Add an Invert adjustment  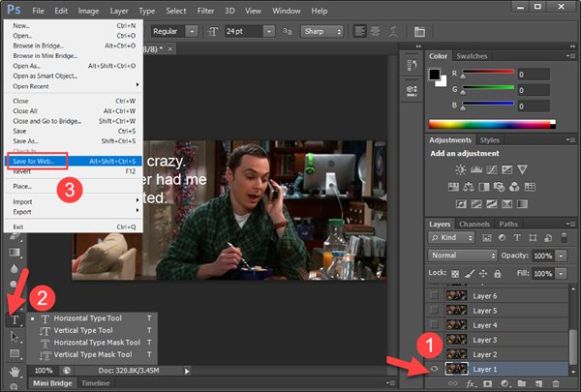pyautogui.click(x=461, y=204)
